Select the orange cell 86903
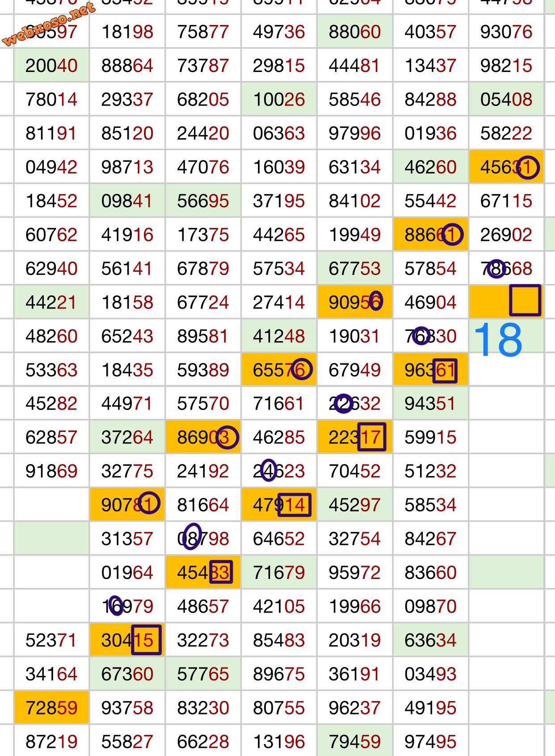The width and height of the screenshot is (555, 756). 203,438
